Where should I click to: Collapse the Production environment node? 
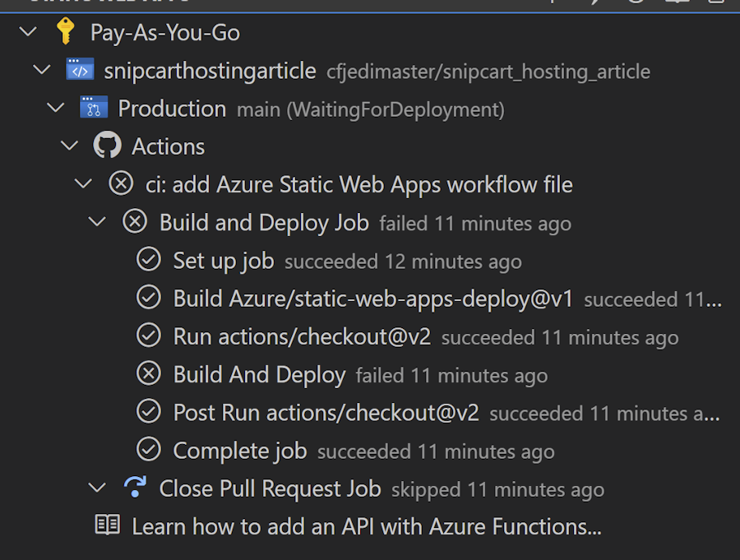56,108
